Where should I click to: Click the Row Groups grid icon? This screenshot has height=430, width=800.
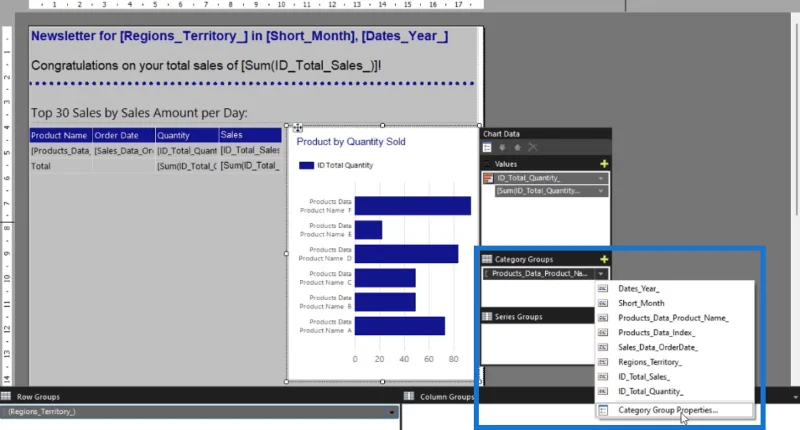click(6, 396)
